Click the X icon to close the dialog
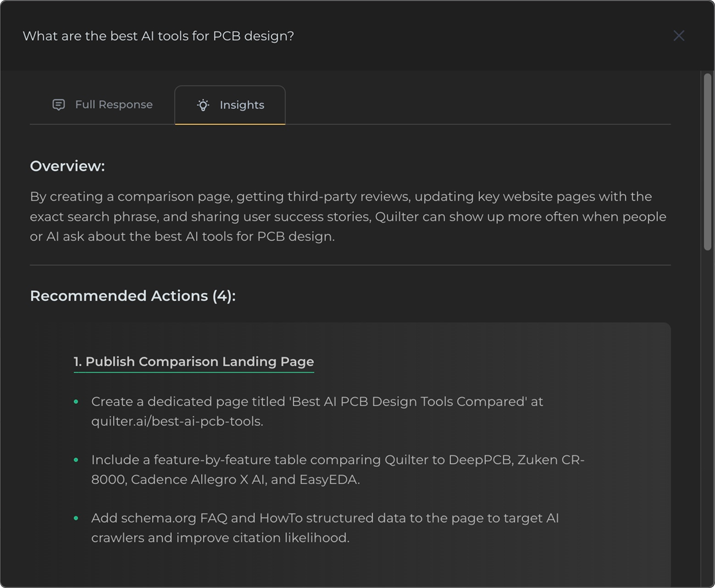 point(679,36)
